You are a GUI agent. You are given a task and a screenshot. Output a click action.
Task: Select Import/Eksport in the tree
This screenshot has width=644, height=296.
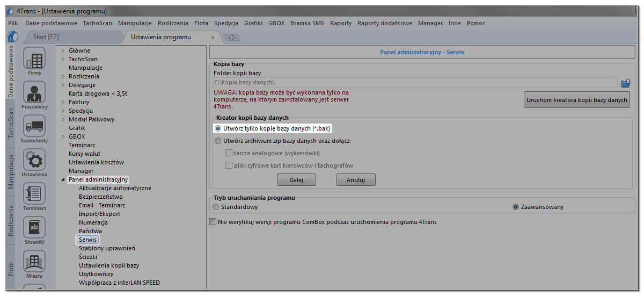(99, 214)
